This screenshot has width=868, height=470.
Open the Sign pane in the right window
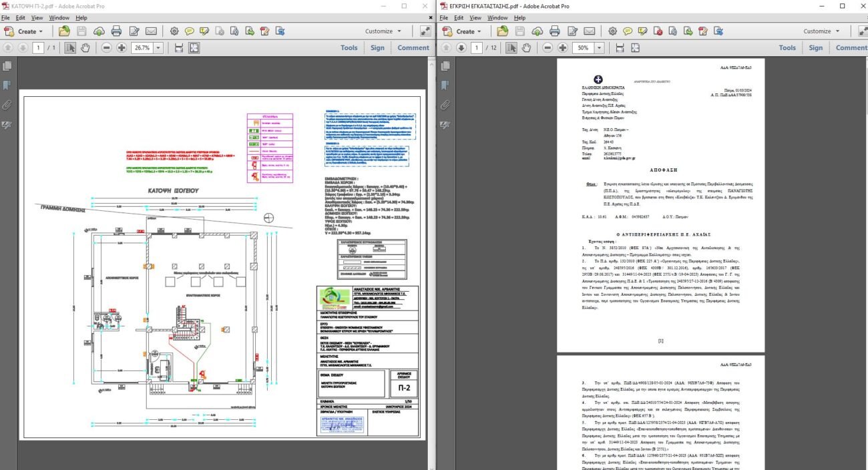816,48
